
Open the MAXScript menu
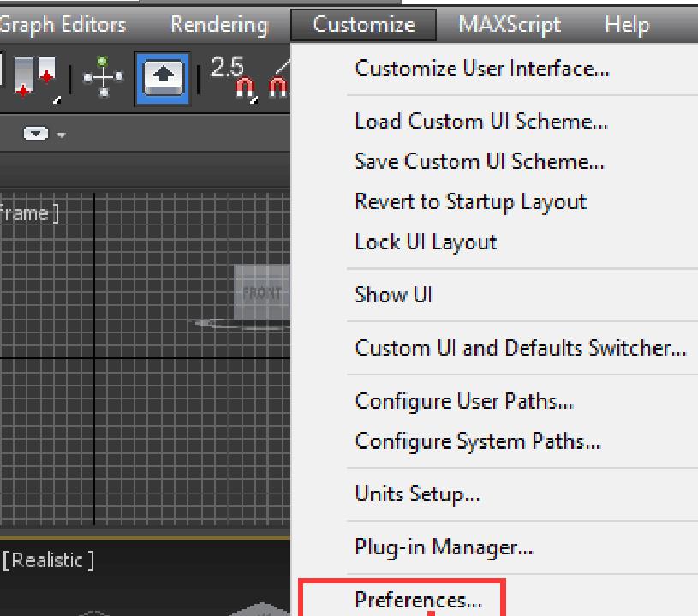[x=510, y=25]
